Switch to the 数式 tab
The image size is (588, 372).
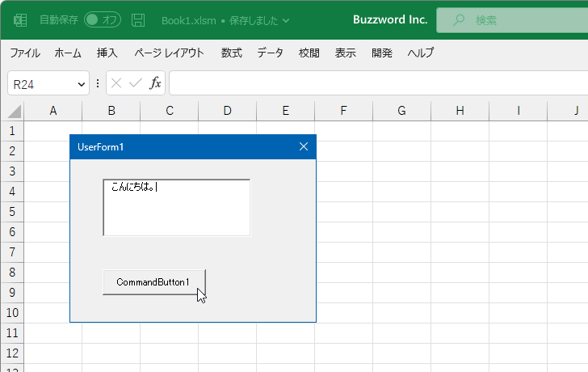pyautogui.click(x=231, y=53)
